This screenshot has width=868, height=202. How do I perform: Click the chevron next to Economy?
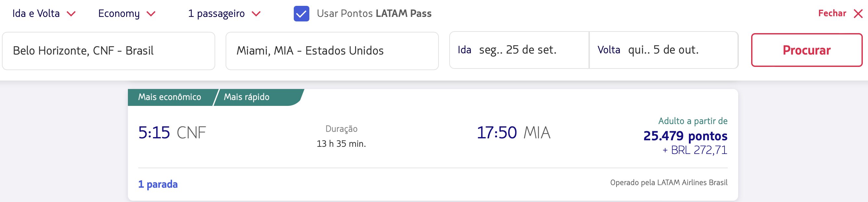coord(151,14)
